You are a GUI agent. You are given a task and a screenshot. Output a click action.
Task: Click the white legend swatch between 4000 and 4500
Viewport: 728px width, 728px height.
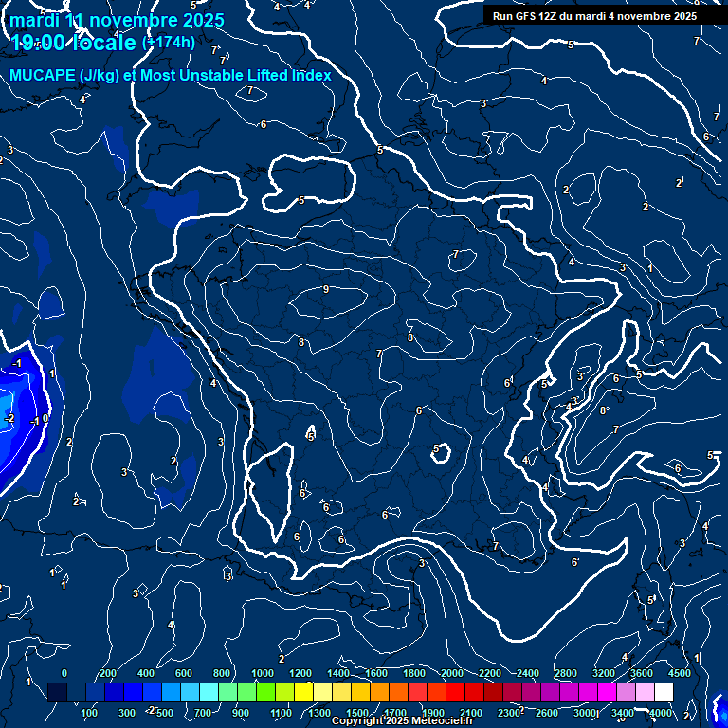pyautogui.click(x=664, y=692)
